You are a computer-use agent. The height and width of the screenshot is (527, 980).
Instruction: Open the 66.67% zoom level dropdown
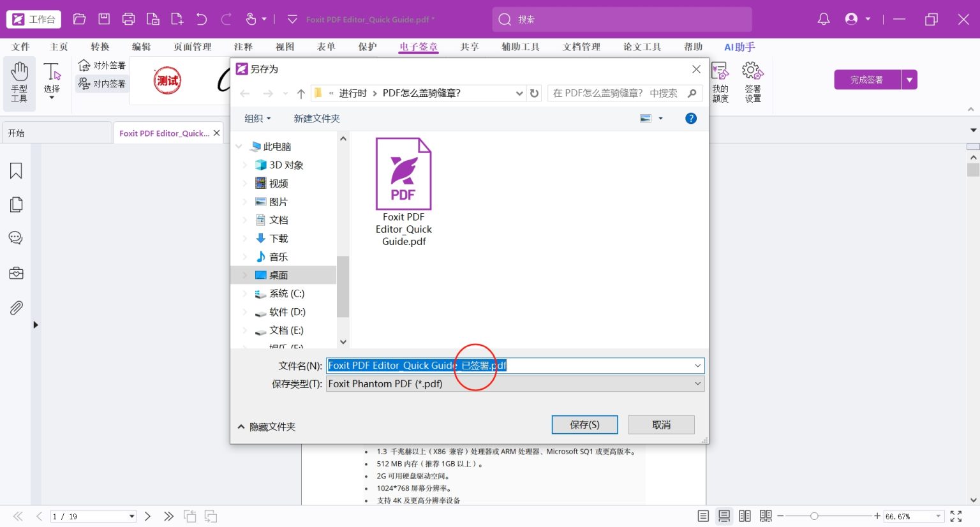tap(939, 516)
